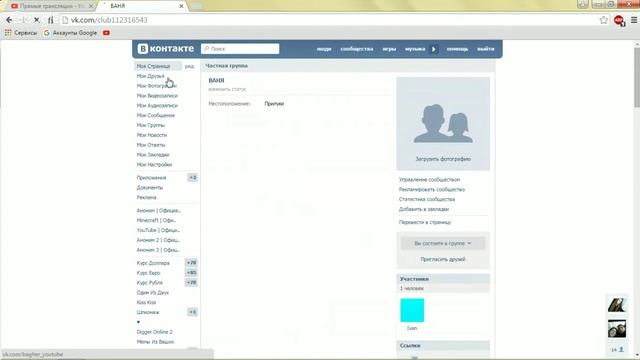Open Мои Закладки in sidebar
The width and height of the screenshot is (640, 360).
click(x=153, y=155)
